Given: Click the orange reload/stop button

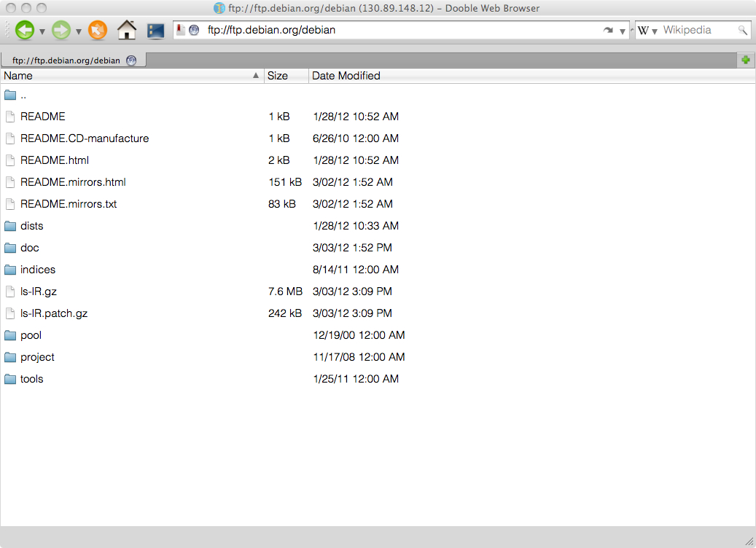Looking at the screenshot, I should pyautogui.click(x=98, y=31).
